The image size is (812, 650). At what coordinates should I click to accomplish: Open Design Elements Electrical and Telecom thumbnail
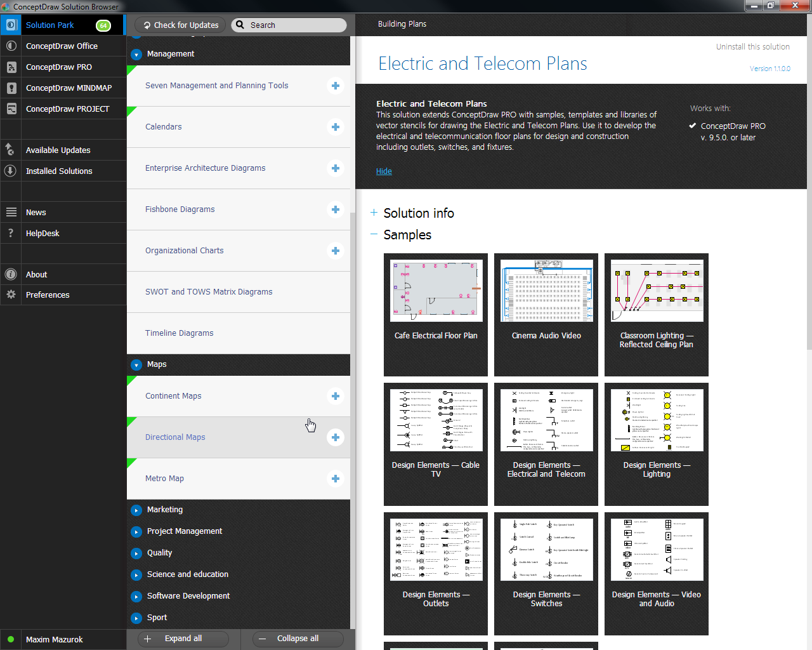click(546, 420)
